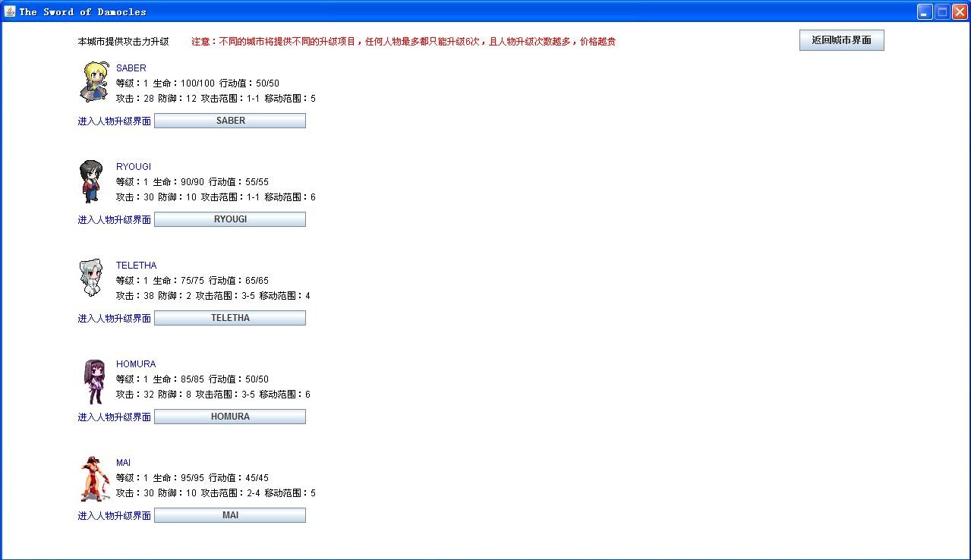Click the SABER character sprite
This screenshot has width=971, height=560.
[x=95, y=82]
